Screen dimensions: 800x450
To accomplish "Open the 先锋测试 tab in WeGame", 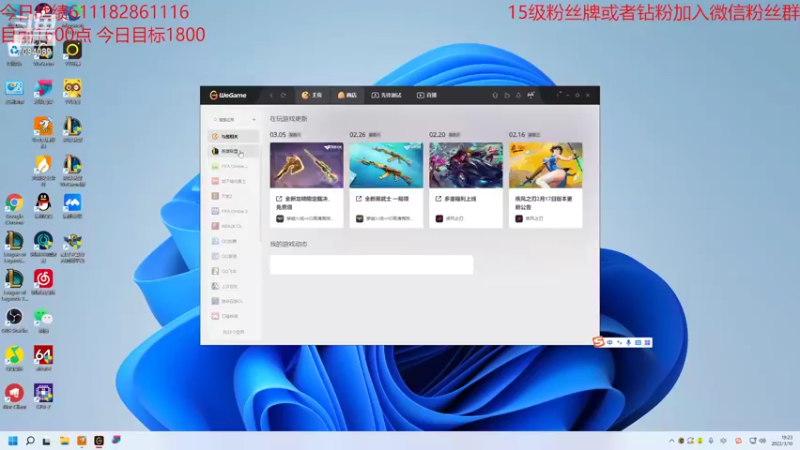I will [x=386, y=95].
